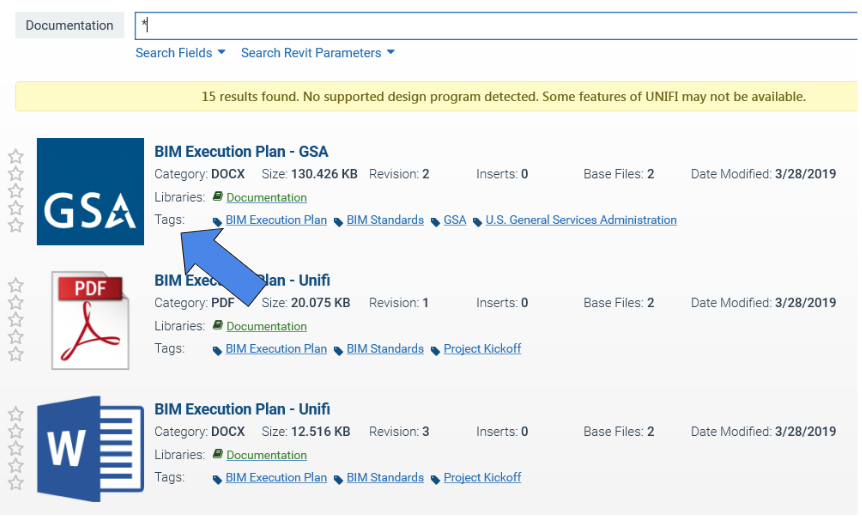Expand the Search Fields dropdown
Screen dimensions: 862x517
[180, 53]
